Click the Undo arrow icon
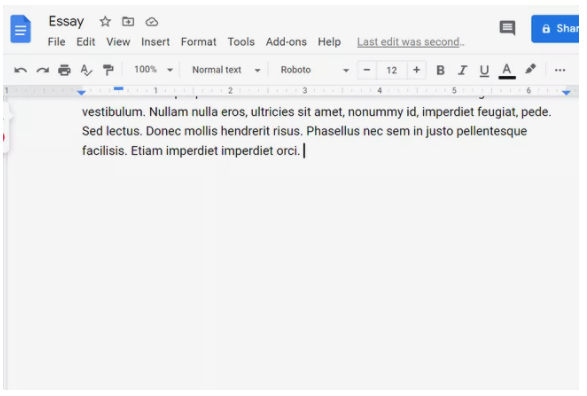 click(21, 70)
